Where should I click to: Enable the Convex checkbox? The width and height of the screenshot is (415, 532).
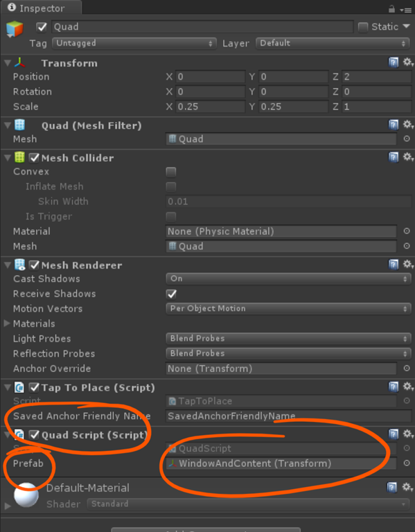(171, 172)
